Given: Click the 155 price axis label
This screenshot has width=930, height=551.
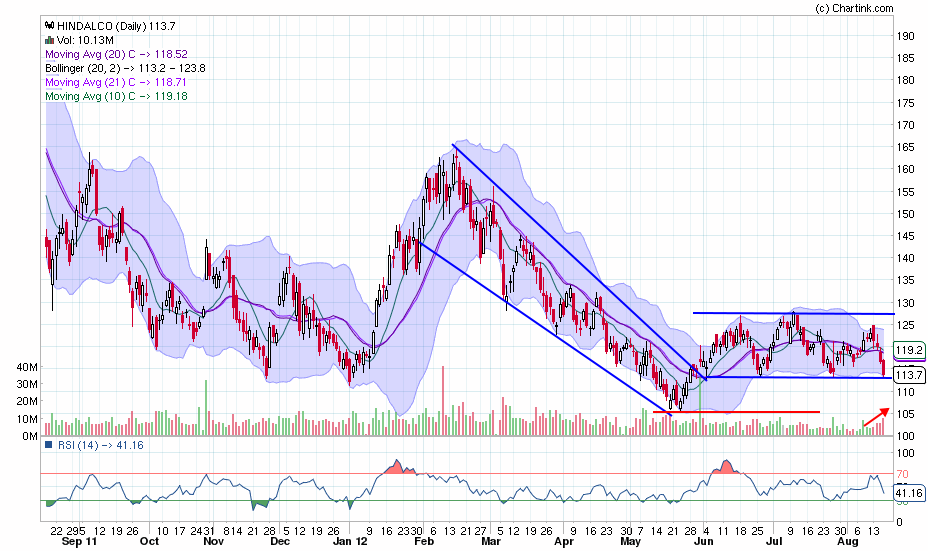Looking at the screenshot, I should 906,192.
